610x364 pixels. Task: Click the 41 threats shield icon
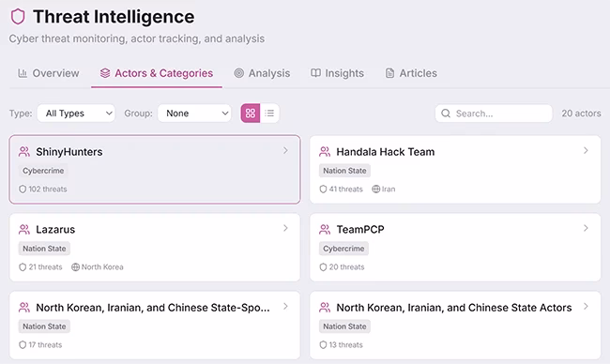click(323, 189)
